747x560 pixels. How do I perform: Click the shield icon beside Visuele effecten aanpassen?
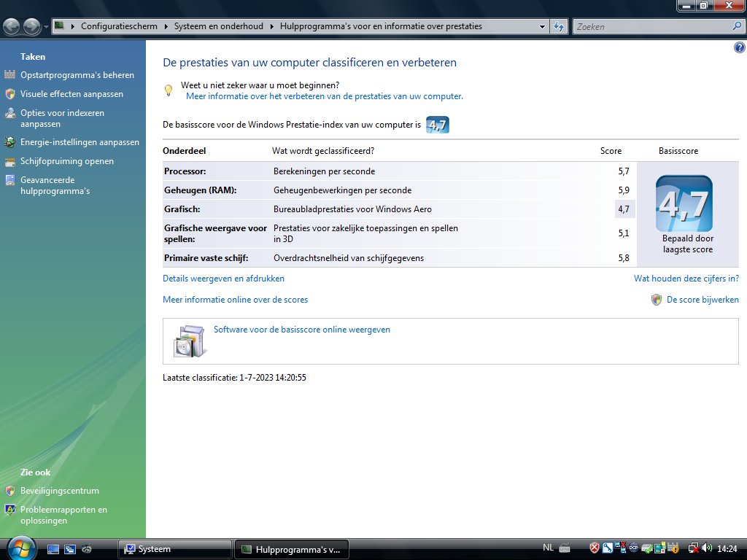coord(10,94)
